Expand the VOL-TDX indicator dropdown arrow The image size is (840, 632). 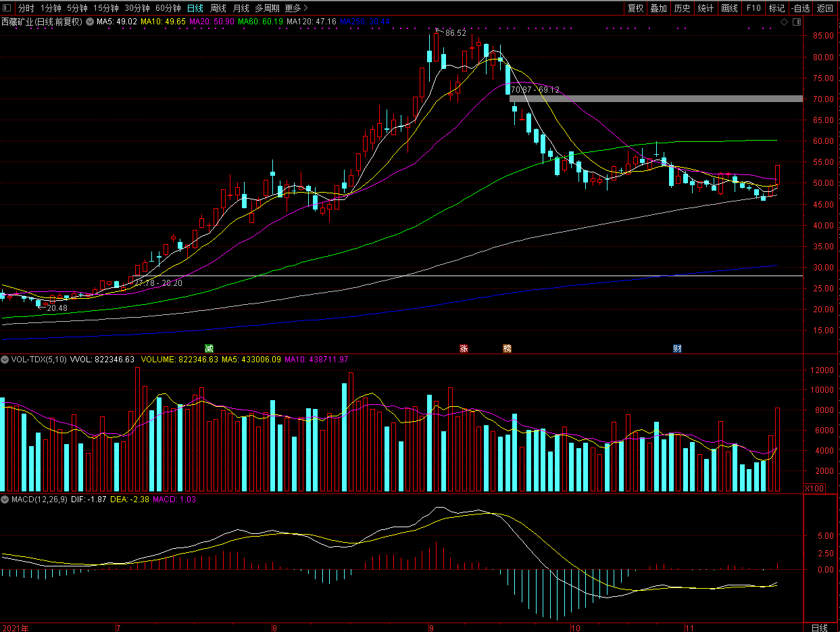(x=5, y=360)
